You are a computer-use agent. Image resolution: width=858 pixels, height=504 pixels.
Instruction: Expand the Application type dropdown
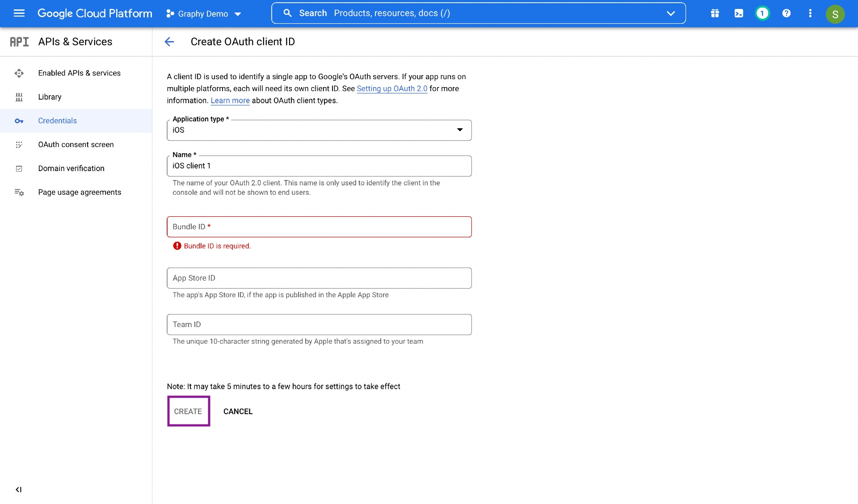click(x=319, y=130)
